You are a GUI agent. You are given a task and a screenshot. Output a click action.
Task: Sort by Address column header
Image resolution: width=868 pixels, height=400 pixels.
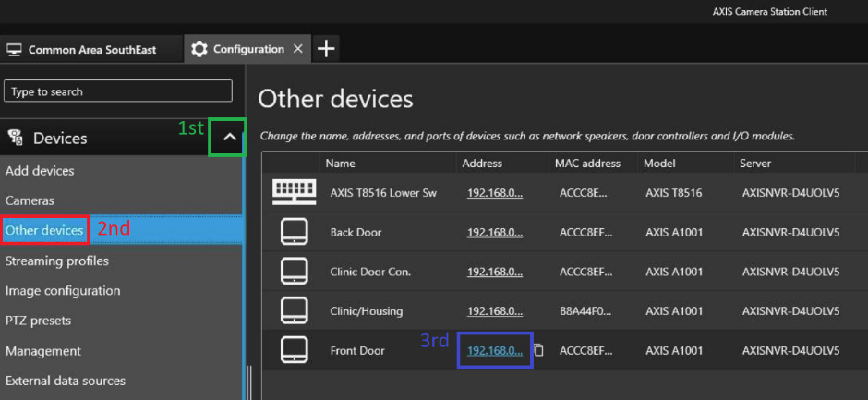[x=482, y=164]
